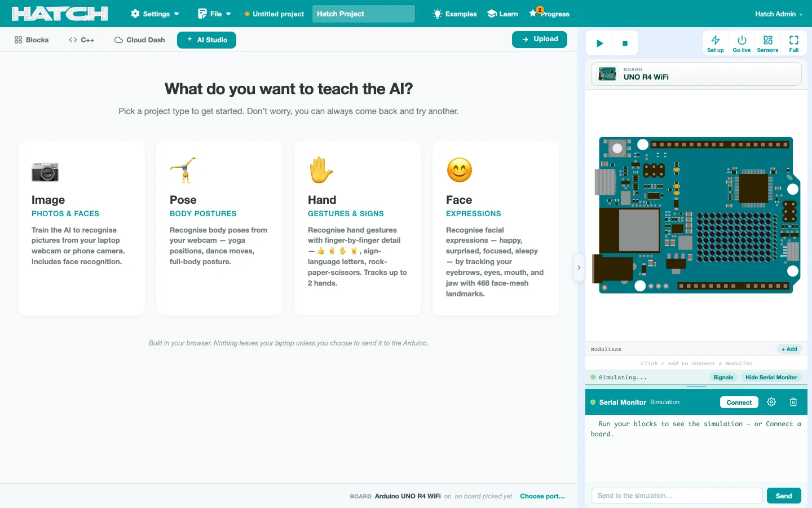The image size is (812, 508).
Task: Click the camera icon on Image card
Action: 45,171
